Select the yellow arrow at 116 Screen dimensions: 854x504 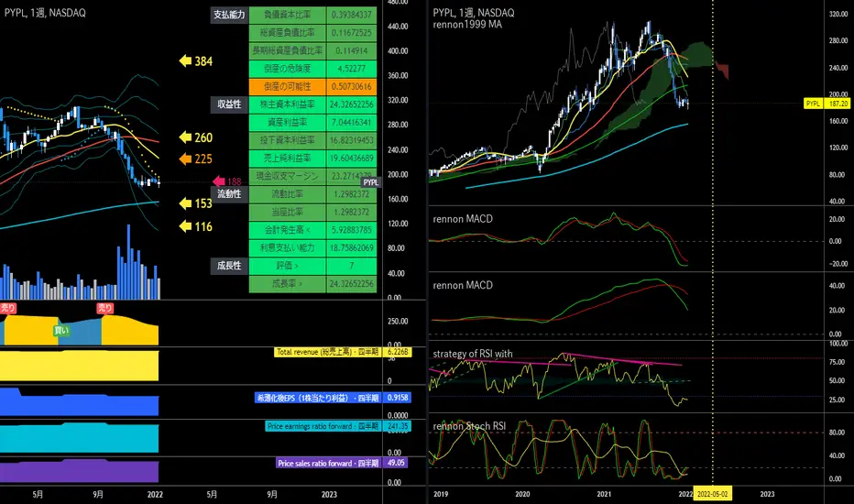point(186,226)
